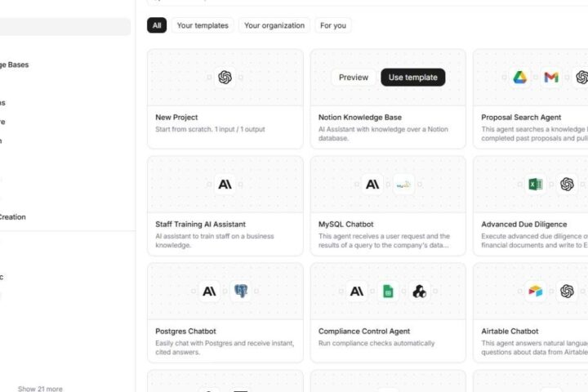
Task: Click the MySQL icon in MySQL Chatbot card
Action: 403,185
